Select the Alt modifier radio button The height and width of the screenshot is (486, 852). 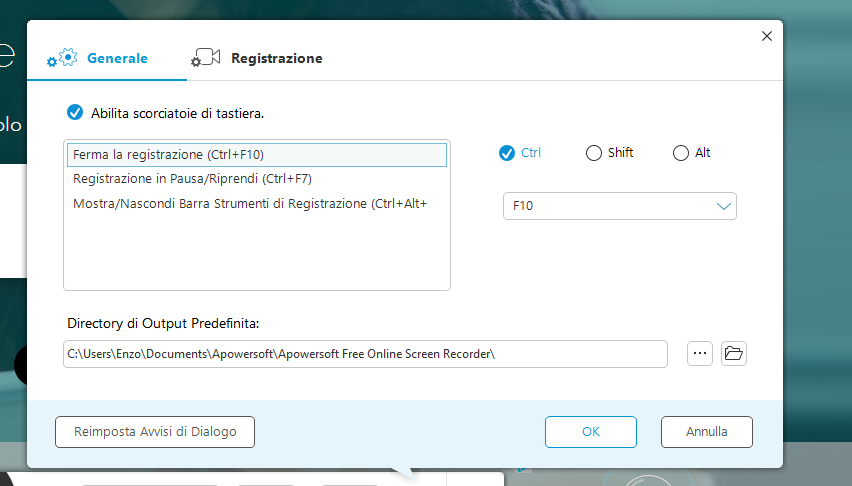[x=681, y=153]
